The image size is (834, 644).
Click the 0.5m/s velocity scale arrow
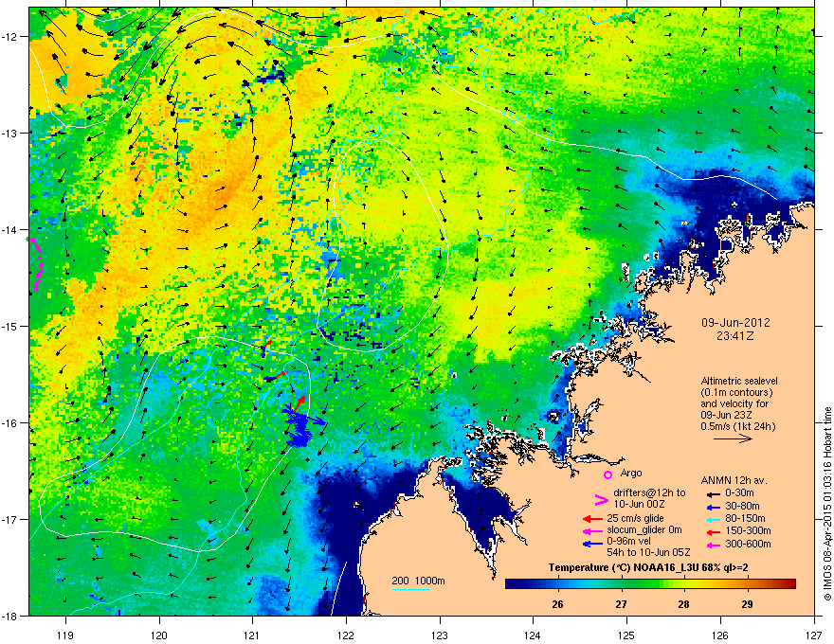[x=733, y=438]
